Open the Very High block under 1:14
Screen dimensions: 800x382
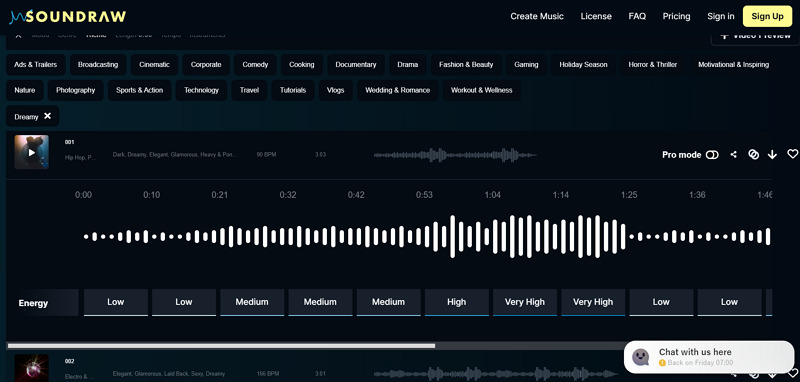tap(593, 302)
